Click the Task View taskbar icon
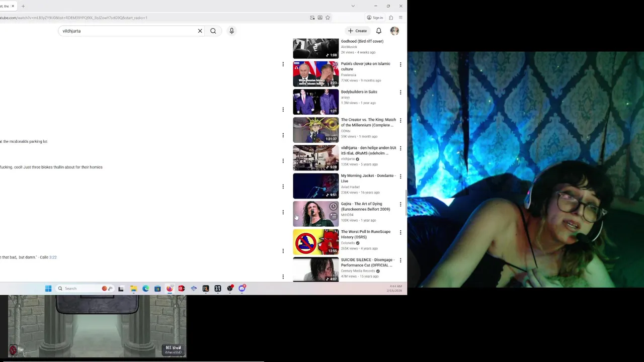The width and height of the screenshot is (644, 362). click(x=121, y=289)
